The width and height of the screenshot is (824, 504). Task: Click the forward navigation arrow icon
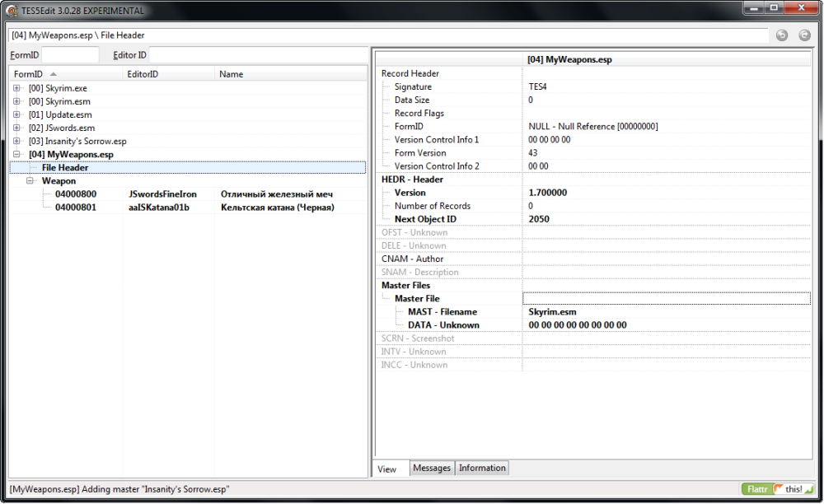coord(804,35)
